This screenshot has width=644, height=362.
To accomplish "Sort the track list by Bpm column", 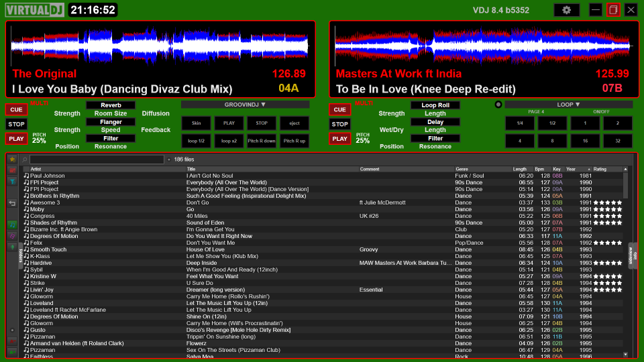I will coord(540,169).
